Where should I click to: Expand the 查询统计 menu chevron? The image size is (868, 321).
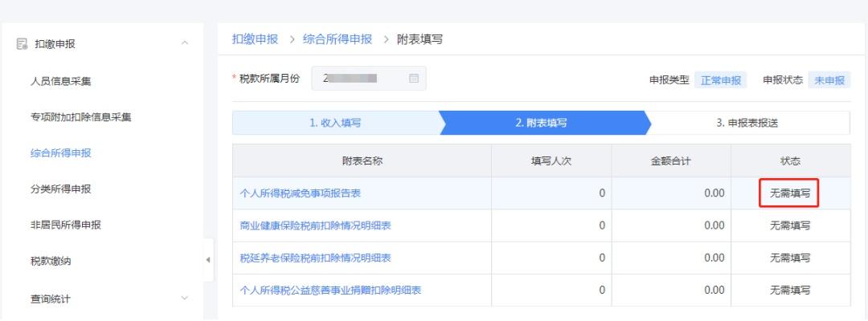185,299
